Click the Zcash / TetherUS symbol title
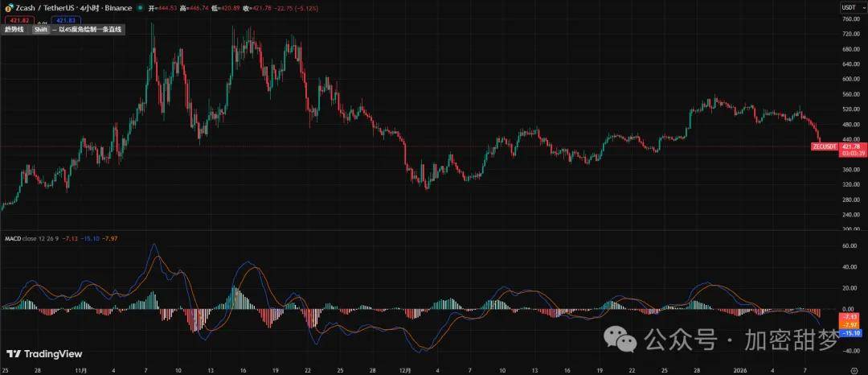 click(43, 8)
